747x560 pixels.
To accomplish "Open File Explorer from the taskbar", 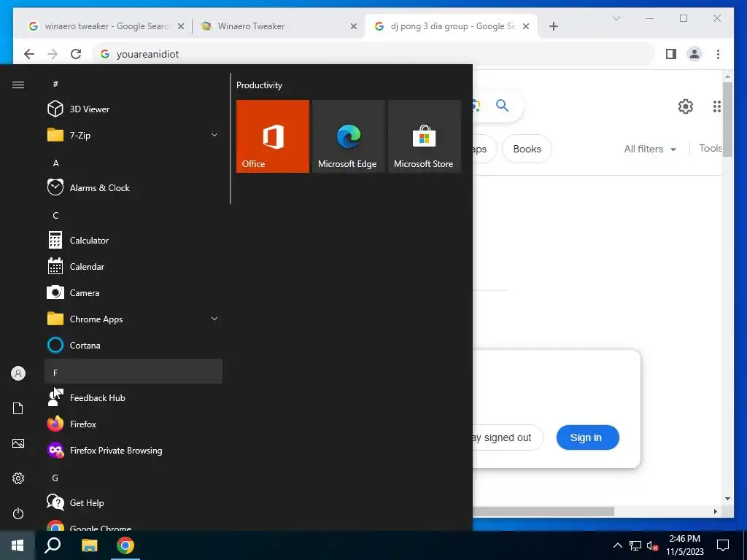I will click(x=89, y=545).
